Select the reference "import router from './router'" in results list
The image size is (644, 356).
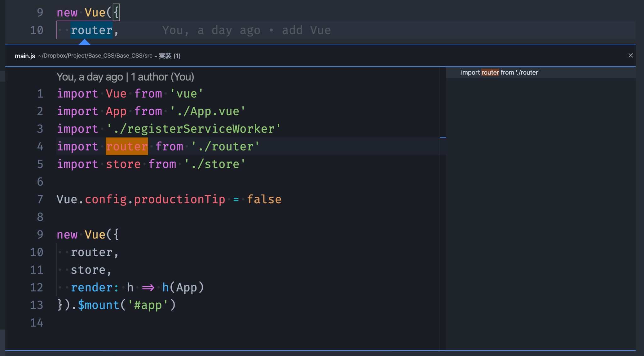tap(500, 72)
